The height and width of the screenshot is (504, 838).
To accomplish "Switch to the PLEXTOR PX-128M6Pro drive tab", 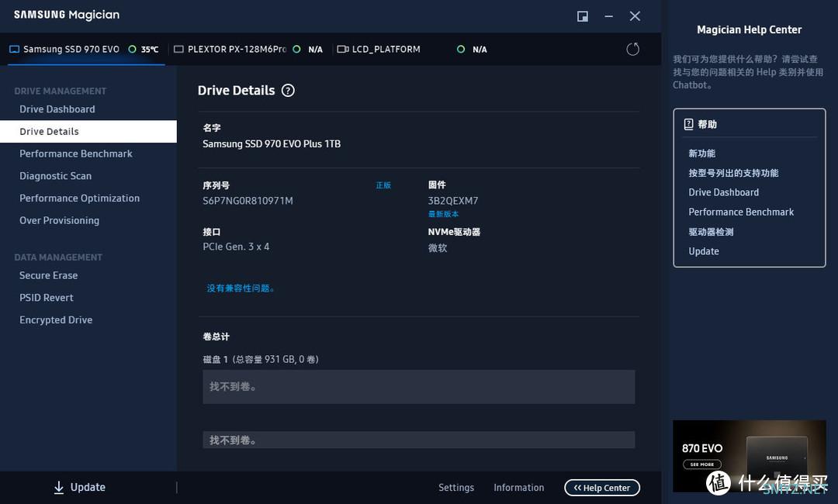I will (248, 49).
